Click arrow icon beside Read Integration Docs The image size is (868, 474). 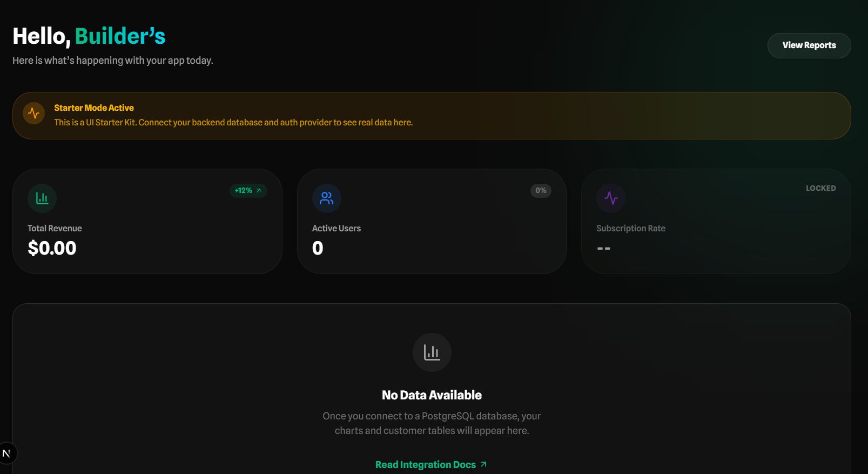[x=483, y=464]
